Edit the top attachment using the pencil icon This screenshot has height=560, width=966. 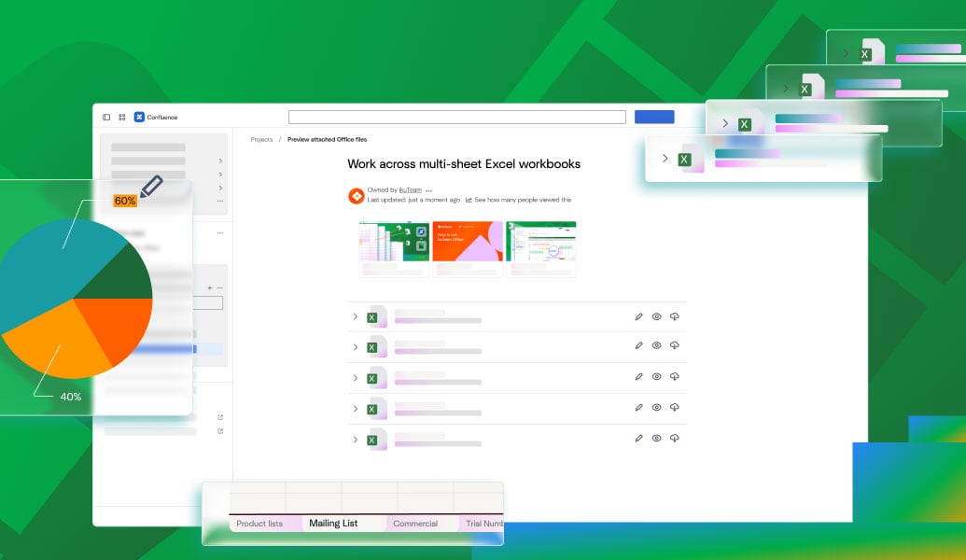pos(638,316)
